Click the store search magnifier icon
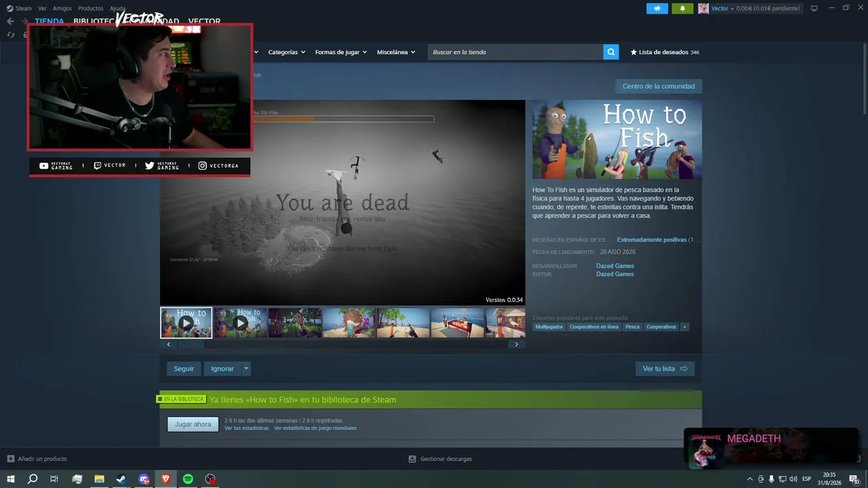Viewport: 868px width, 488px height. coord(611,52)
